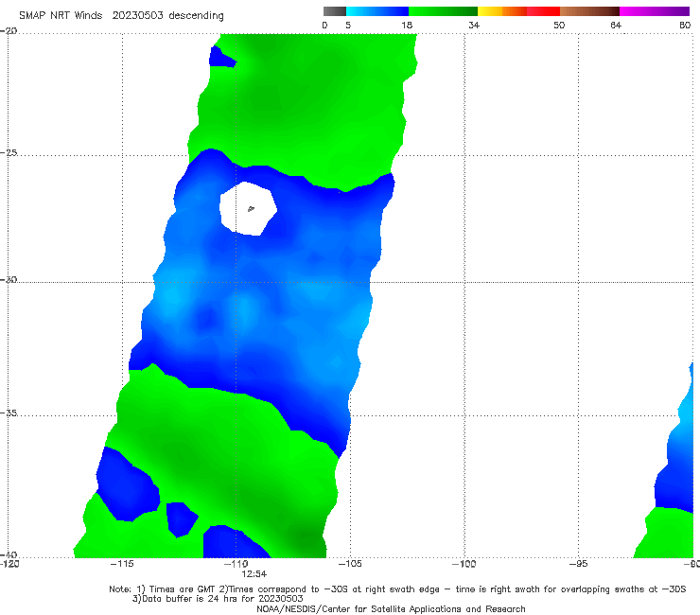Image resolution: width=700 pixels, height=615 pixels.
Task: Click the color bar label '64'
Action: [616, 26]
